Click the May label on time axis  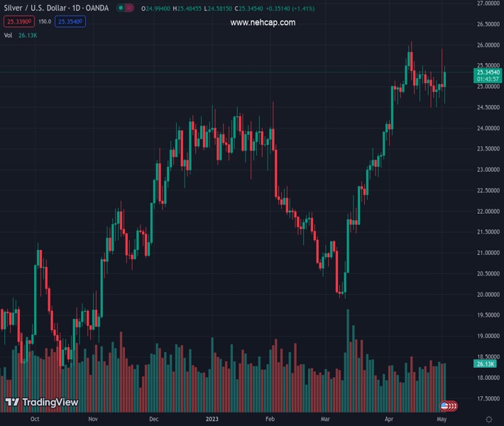[440, 419]
